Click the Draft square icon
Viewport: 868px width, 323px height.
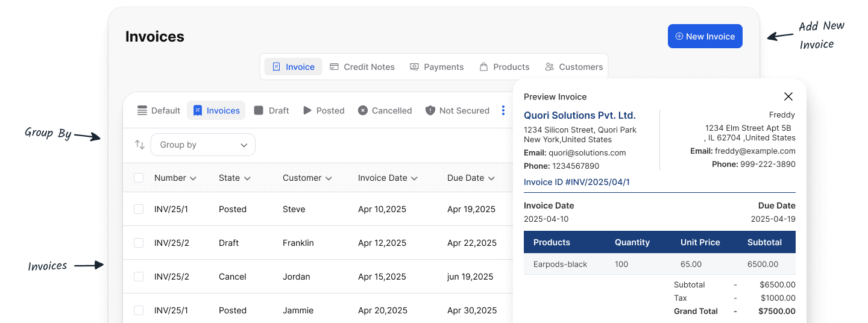(259, 110)
